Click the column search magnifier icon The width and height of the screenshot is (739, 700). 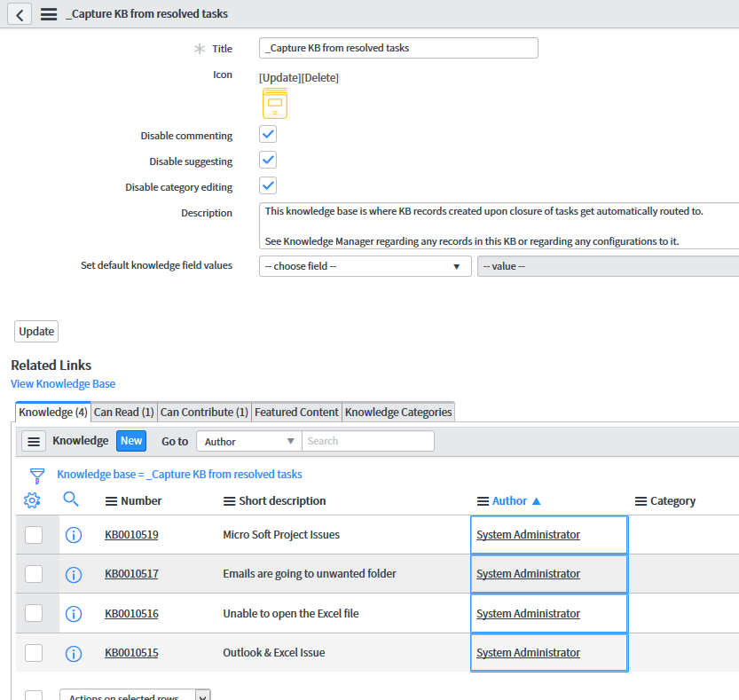click(72, 499)
